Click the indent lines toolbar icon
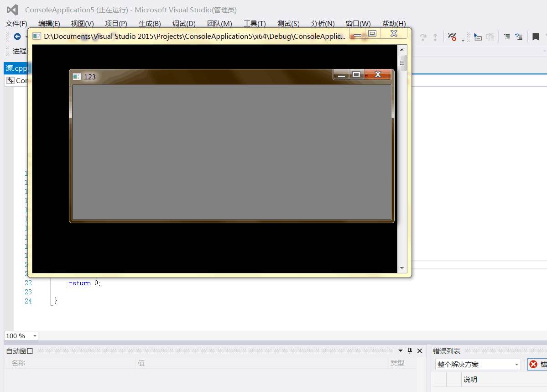 tap(507, 37)
